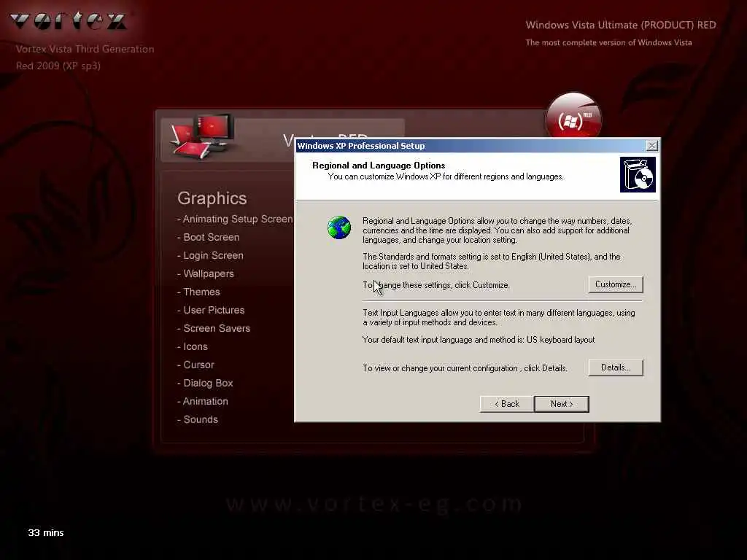Select the Sounds list entry
Viewport: 747px width, 560px height.
197,419
